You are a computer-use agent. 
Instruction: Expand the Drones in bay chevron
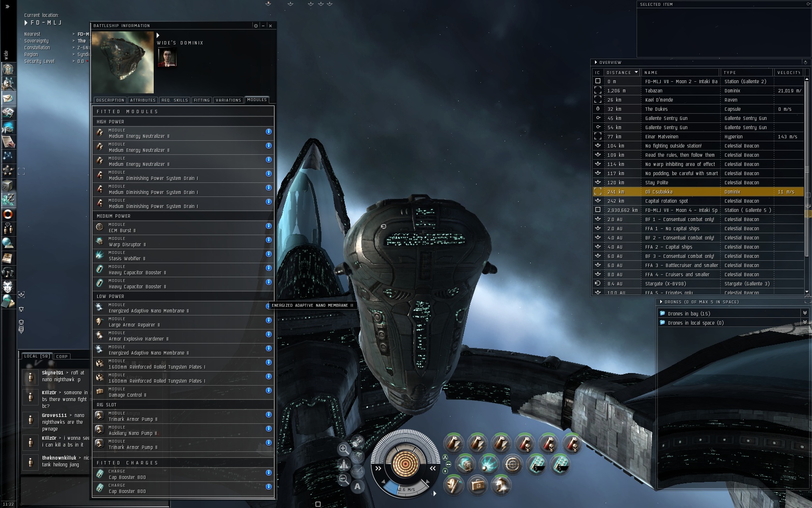pyautogui.click(x=805, y=314)
